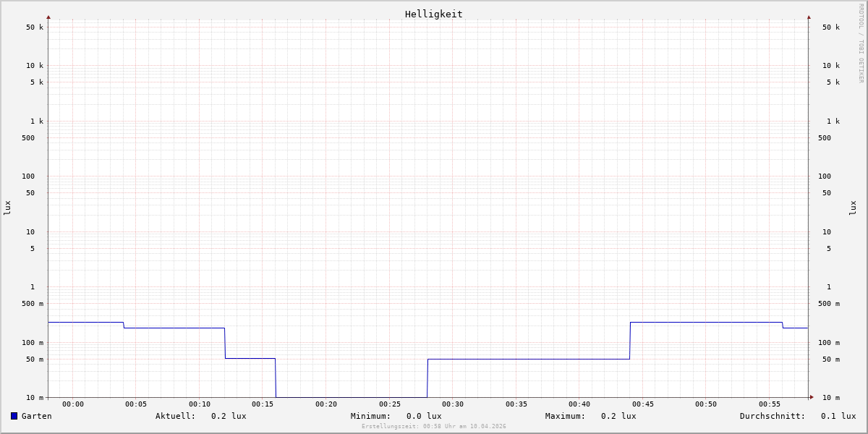Click the Maximum value "0.2 lux"
868x434 pixels.
(x=618, y=416)
